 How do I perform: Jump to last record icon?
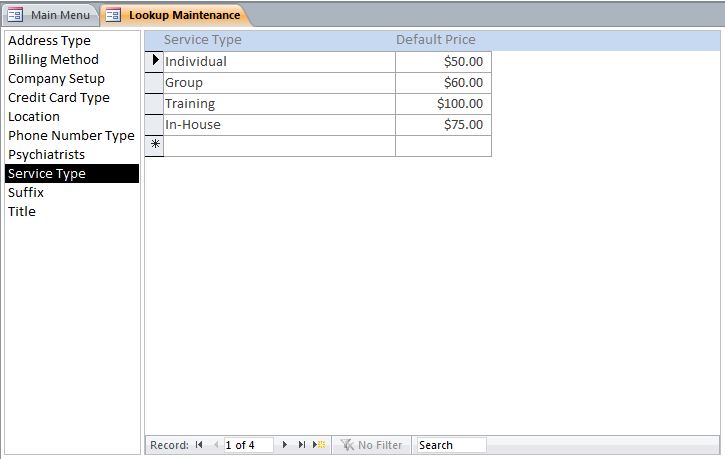pyautogui.click(x=301, y=445)
